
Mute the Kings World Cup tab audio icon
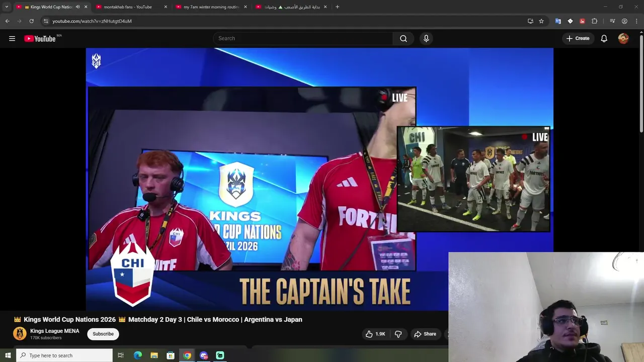pos(77,7)
